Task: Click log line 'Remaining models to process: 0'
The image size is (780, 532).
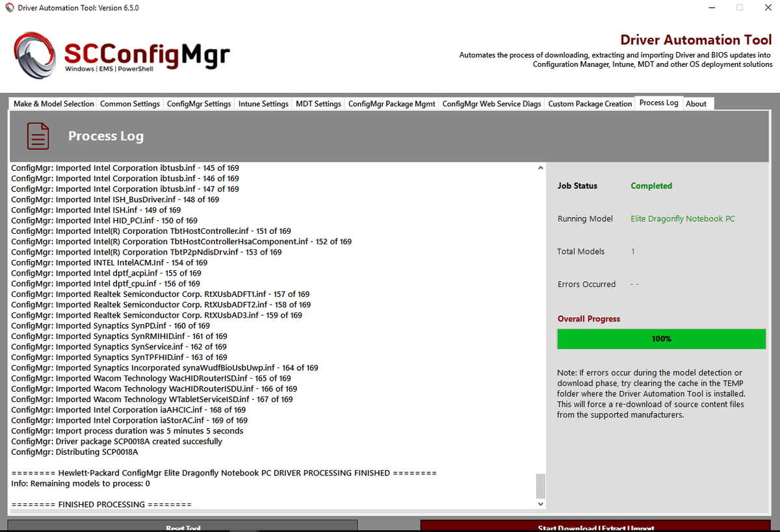Action: click(81, 483)
